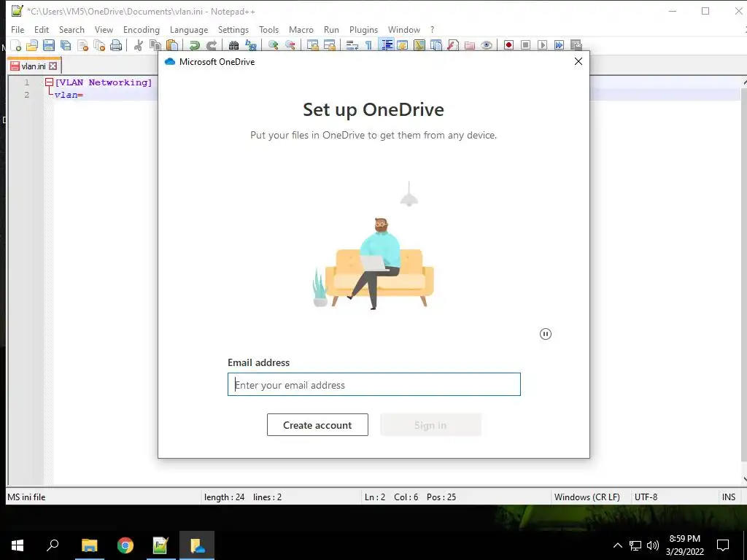Click the Print toolbar icon

coord(116,45)
